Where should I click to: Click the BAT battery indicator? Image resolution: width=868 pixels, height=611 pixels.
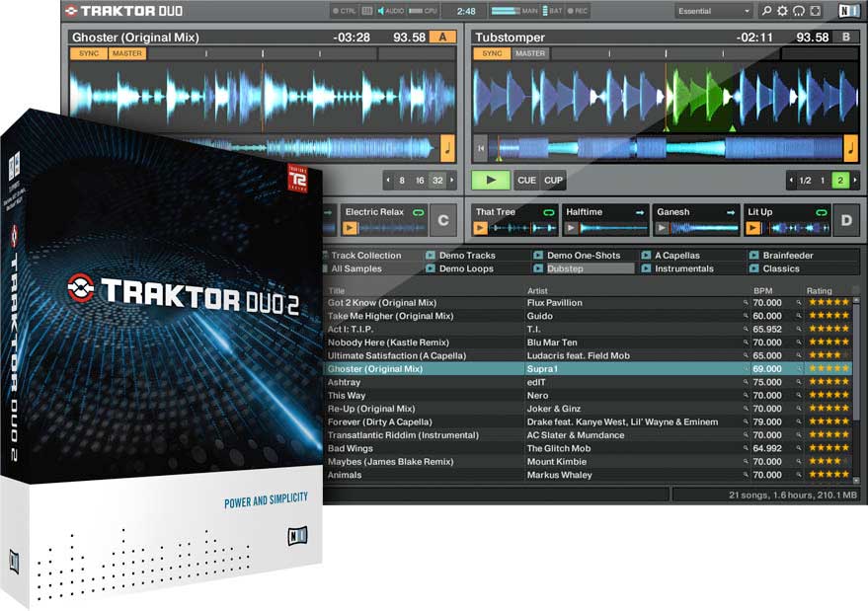coord(551,11)
